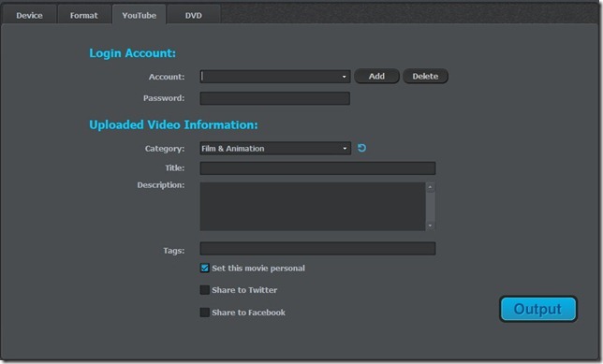
Task: Switch to the Format tab
Action: (84, 15)
